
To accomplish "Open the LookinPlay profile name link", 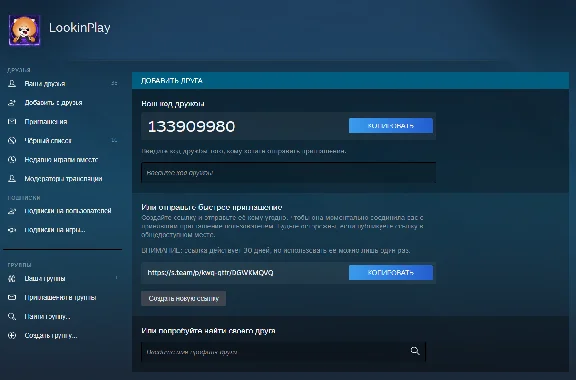I will click(x=80, y=28).
